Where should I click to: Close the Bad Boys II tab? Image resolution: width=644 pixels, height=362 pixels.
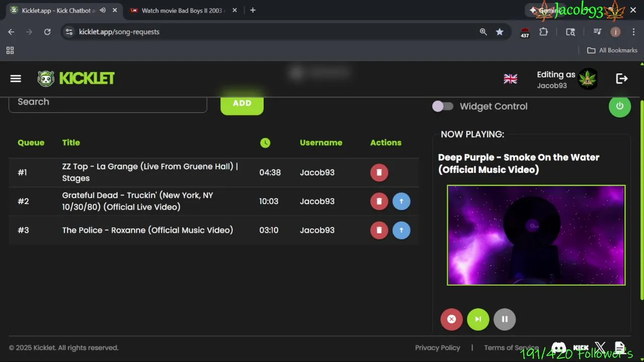coord(234,10)
